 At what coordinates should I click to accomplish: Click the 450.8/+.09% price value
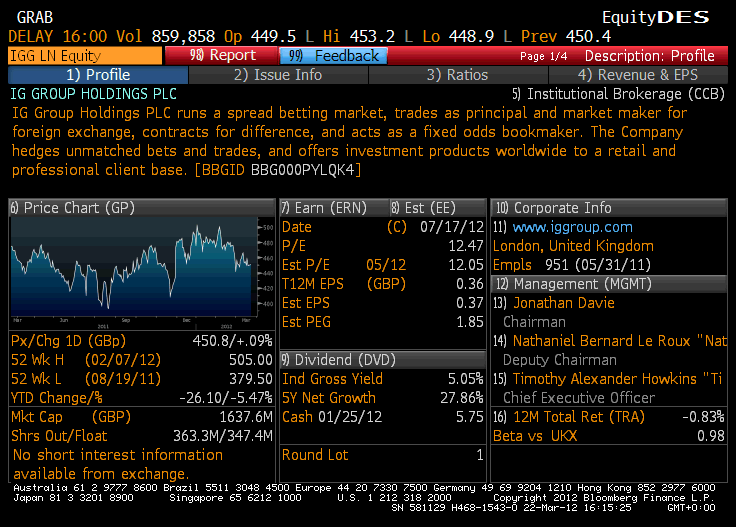point(232,341)
